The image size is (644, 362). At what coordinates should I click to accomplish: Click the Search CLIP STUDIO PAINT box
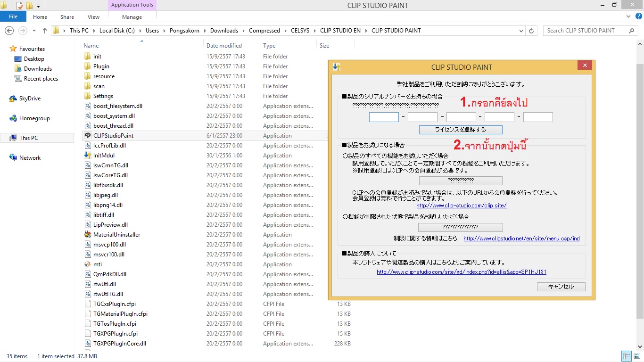586,31
